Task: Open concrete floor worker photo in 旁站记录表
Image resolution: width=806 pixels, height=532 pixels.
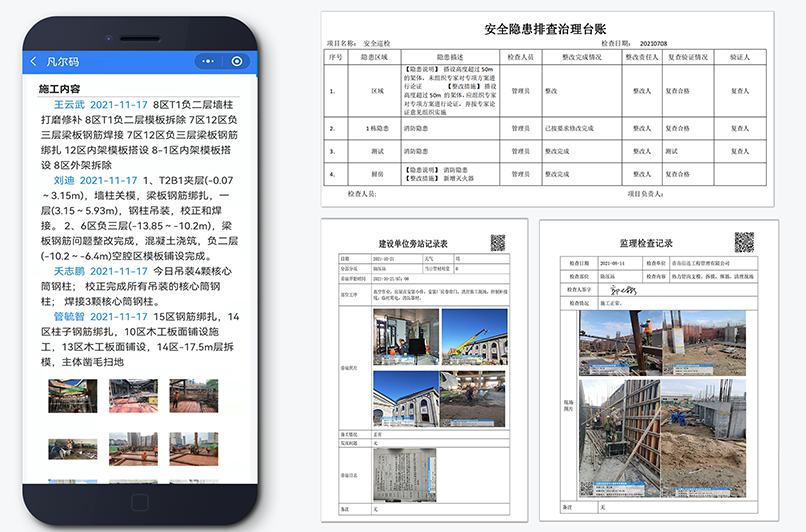Action: (x=473, y=399)
